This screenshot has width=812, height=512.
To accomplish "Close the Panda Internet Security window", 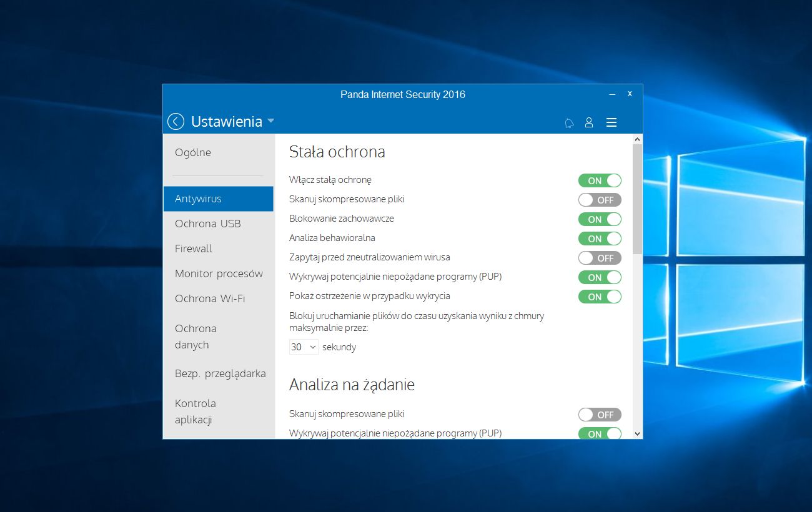I will pyautogui.click(x=630, y=94).
